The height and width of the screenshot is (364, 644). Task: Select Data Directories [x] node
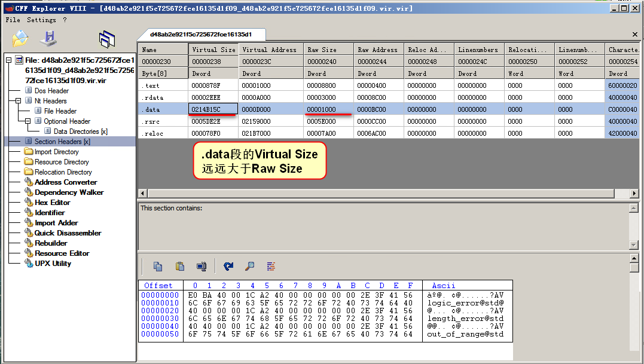(81, 131)
